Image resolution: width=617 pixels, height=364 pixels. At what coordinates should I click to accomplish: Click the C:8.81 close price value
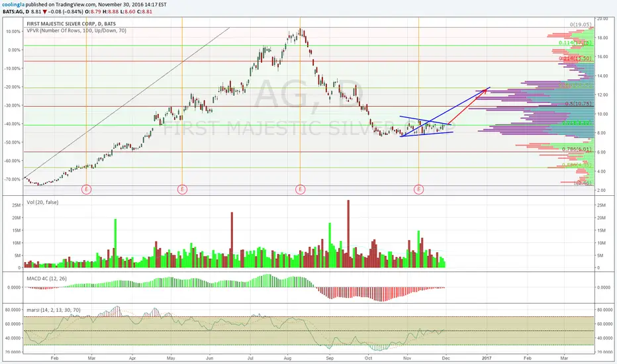[144, 11]
